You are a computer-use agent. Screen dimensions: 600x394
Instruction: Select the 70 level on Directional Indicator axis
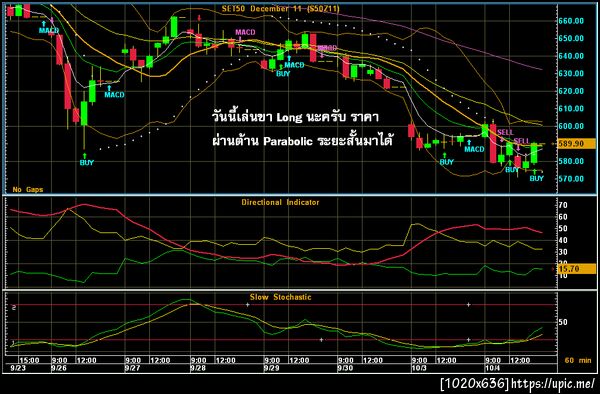tap(563, 205)
